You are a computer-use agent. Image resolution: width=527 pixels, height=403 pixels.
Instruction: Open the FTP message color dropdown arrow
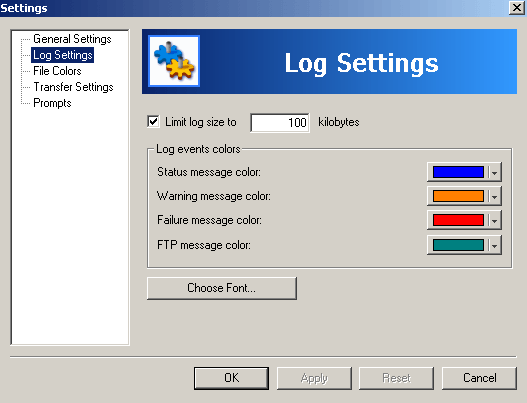(x=494, y=245)
